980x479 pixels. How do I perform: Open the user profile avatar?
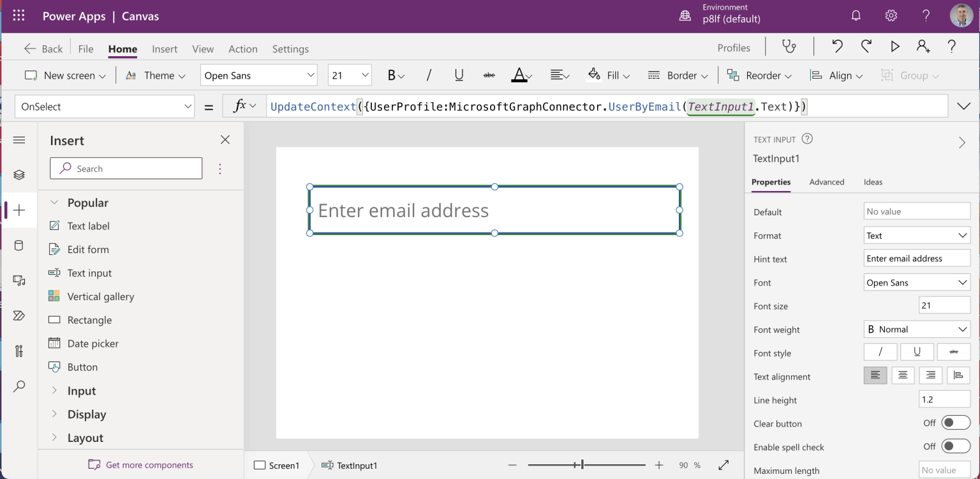[x=961, y=16]
